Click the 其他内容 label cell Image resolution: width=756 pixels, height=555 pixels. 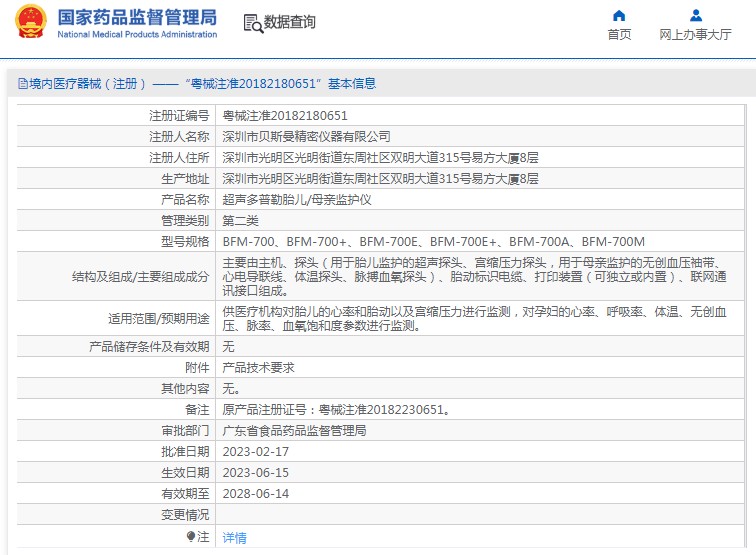pyautogui.click(x=116, y=389)
